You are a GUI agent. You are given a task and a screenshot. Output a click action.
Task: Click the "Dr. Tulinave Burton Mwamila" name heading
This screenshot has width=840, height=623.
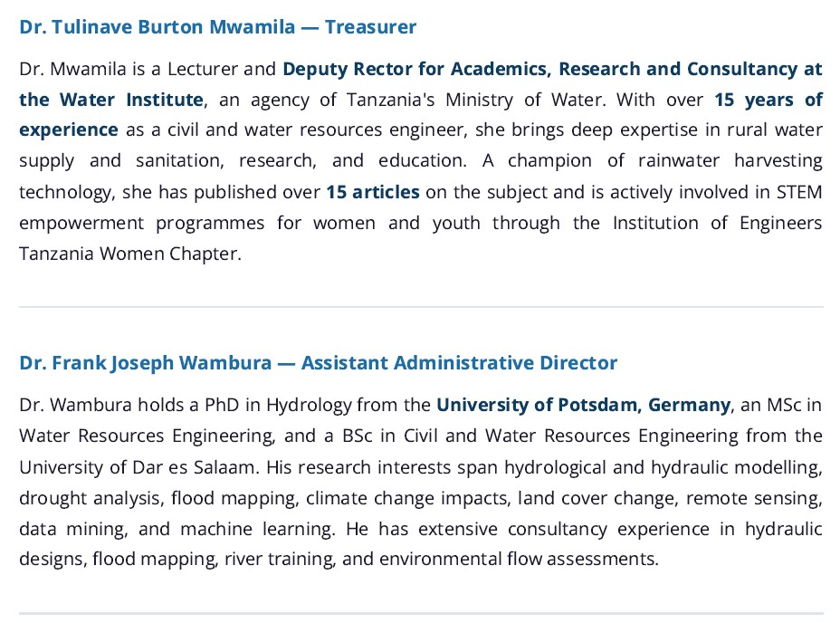point(157,27)
